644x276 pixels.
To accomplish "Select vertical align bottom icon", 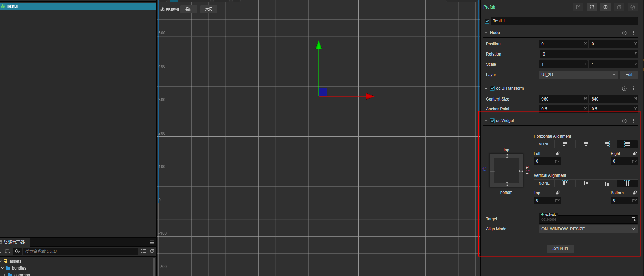I will [607, 183].
